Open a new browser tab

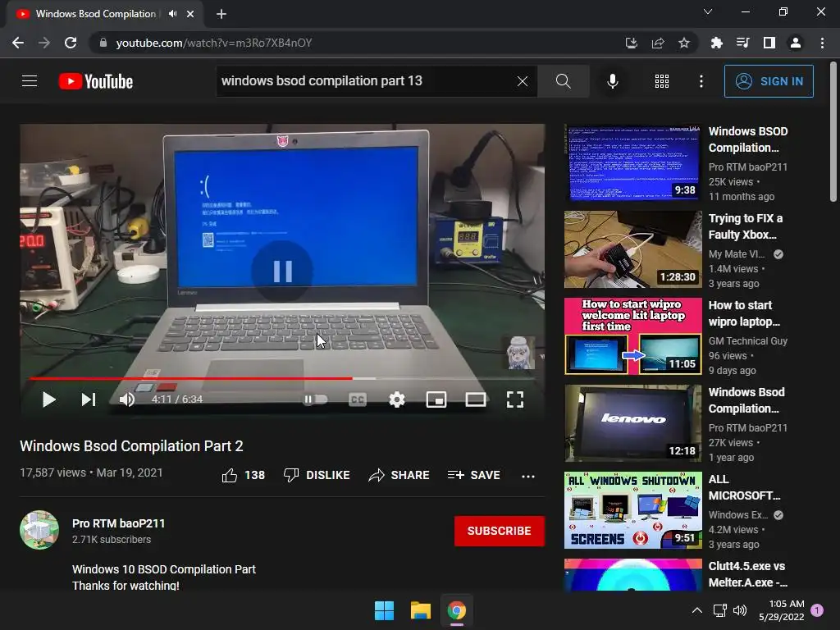[x=221, y=14]
